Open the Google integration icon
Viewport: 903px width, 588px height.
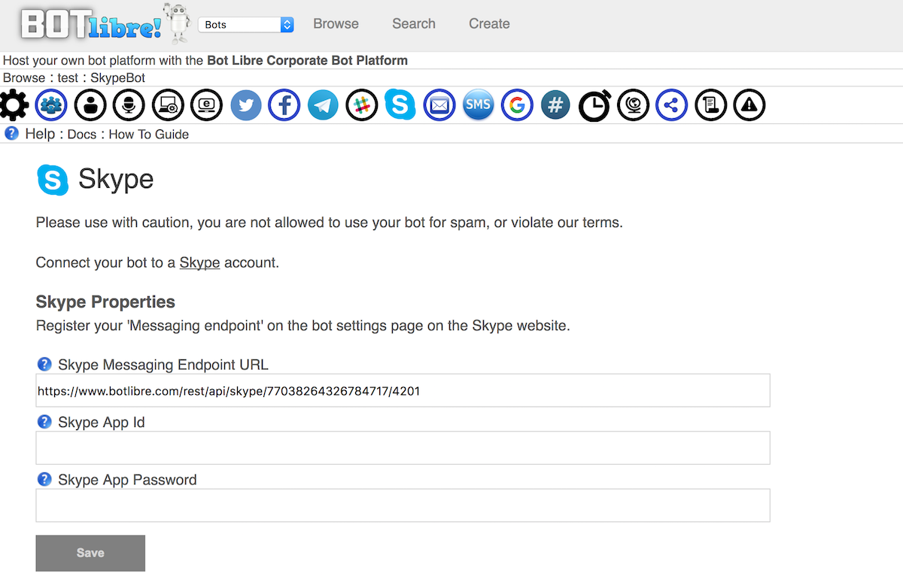click(x=517, y=105)
